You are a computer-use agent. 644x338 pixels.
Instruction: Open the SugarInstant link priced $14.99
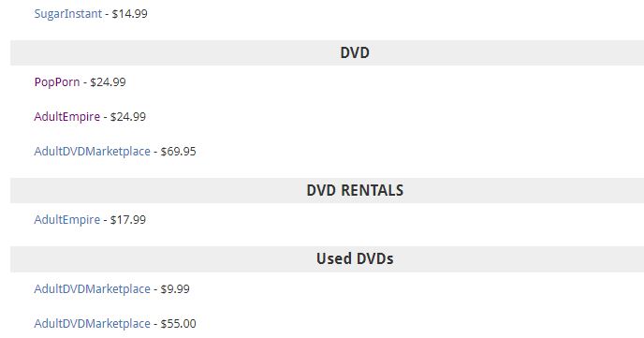(67, 13)
